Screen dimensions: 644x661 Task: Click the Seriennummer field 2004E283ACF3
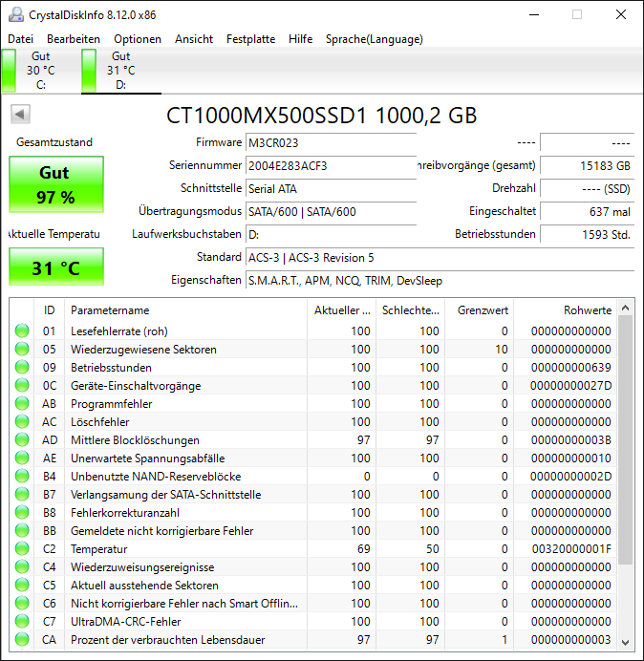[331, 165]
